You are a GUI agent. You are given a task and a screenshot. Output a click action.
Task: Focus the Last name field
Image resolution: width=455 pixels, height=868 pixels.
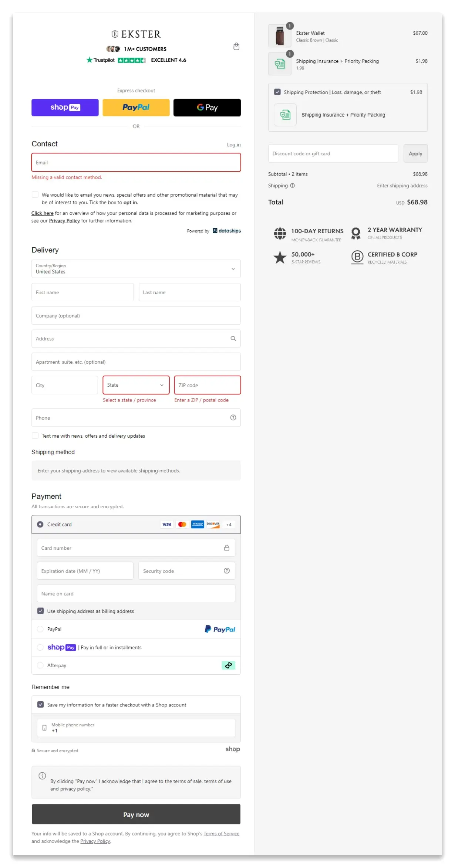coord(190,292)
